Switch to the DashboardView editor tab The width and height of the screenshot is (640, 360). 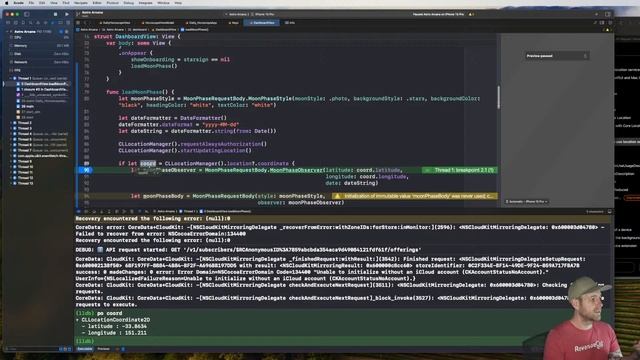(262, 23)
